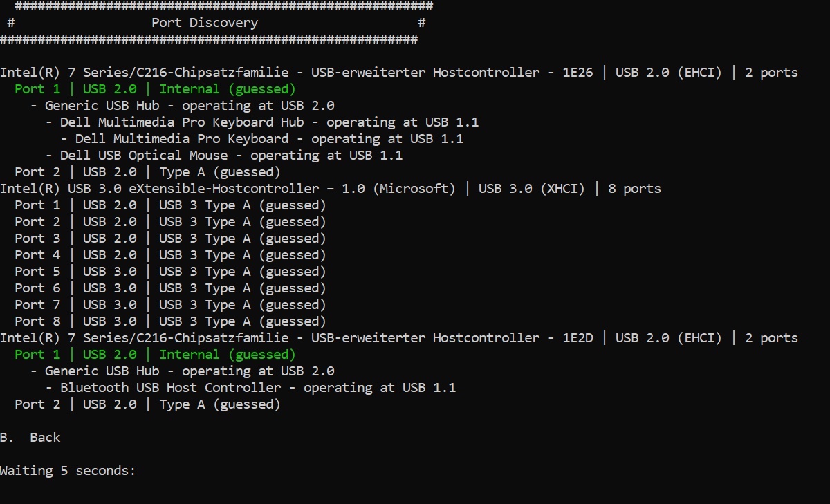This screenshot has height=504, width=830.
Task: Select the 1E26 EHCI host controller line
Action: tap(398, 73)
